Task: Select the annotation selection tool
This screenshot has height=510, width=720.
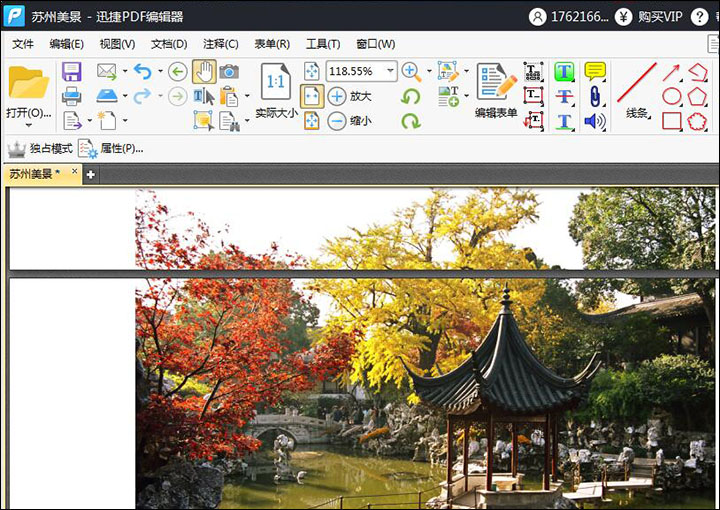Action: 204,121
